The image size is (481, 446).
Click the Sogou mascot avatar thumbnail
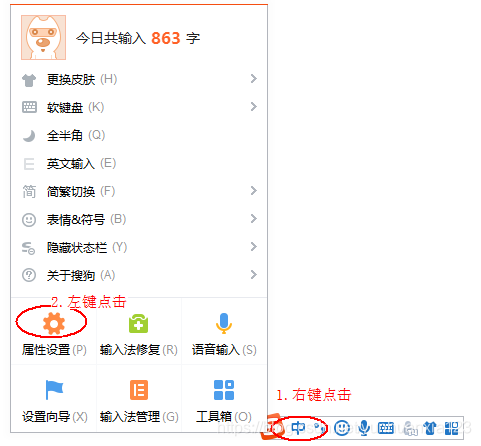pos(43,37)
